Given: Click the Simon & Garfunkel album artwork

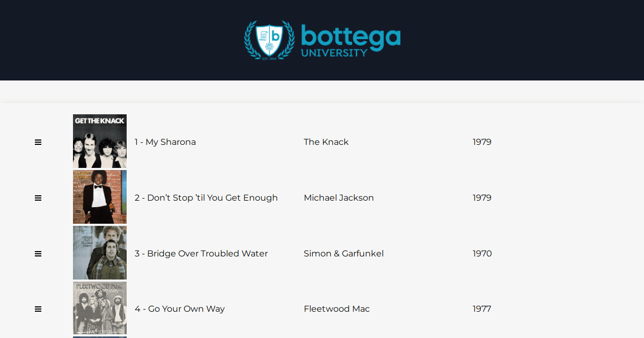Looking at the screenshot, I should (x=100, y=253).
